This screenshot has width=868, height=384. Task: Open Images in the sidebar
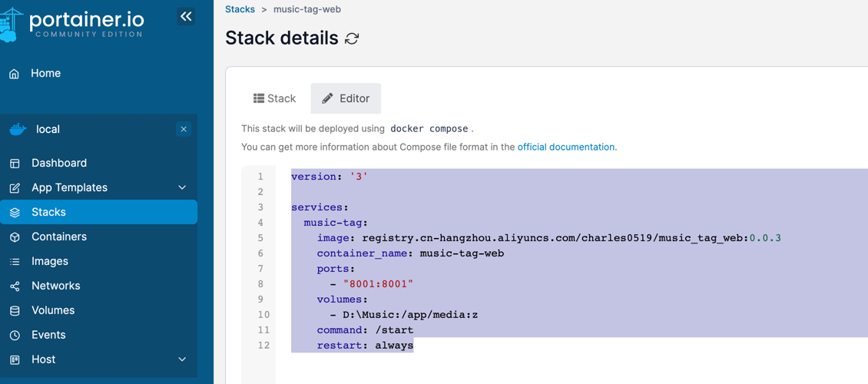point(50,261)
